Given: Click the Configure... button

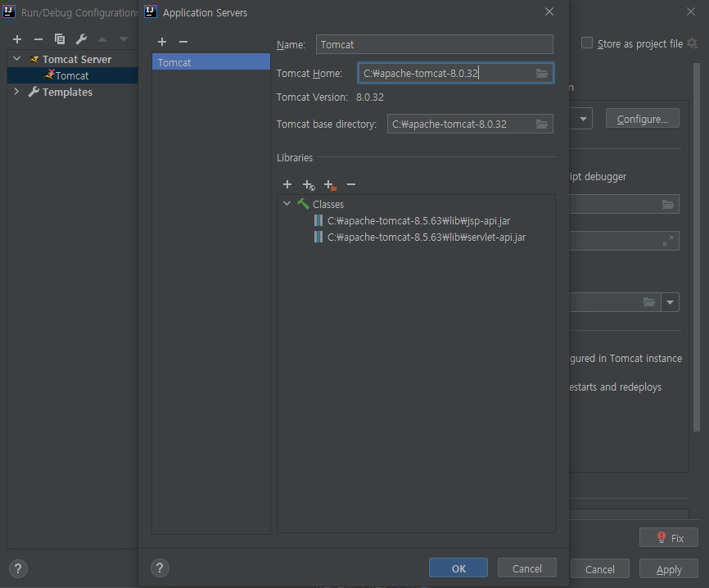Looking at the screenshot, I should (643, 119).
